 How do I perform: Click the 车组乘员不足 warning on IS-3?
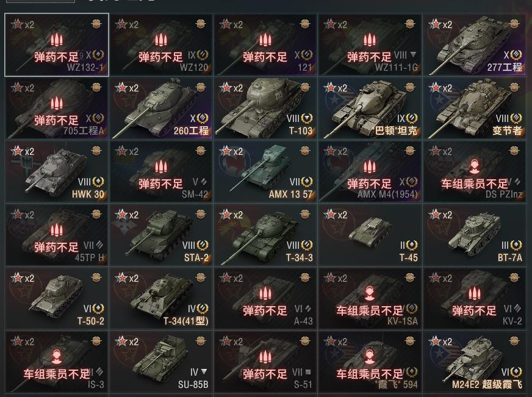point(57,374)
